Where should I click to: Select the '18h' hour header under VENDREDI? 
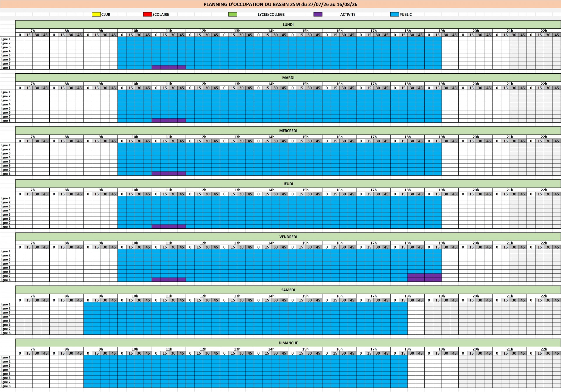(408, 243)
